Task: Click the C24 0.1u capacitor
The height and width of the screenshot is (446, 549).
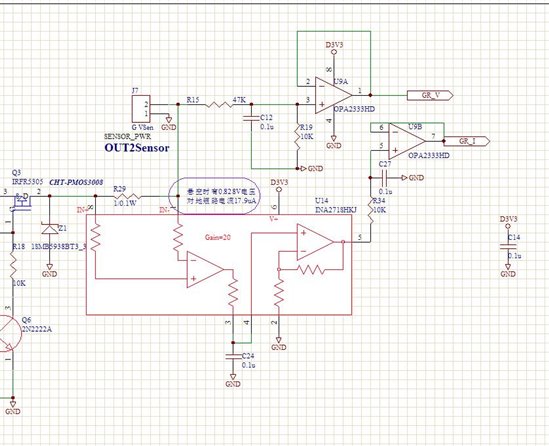Action: click(x=233, y=356)
